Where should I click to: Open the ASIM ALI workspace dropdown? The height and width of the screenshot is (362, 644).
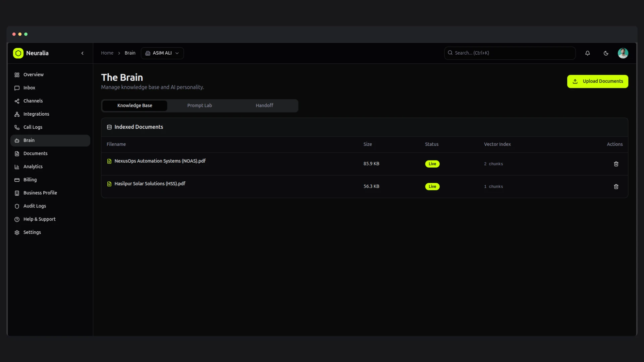click(162, 53)
